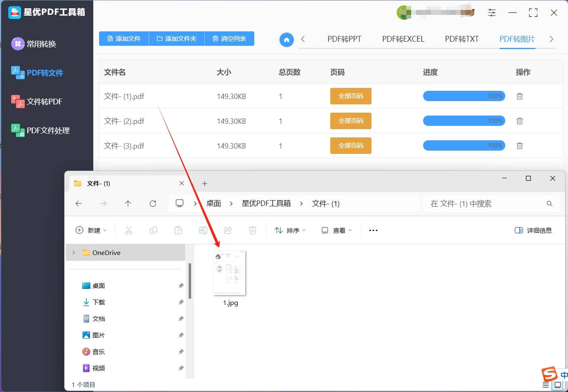Viewport: 568px width, 392px height.
Task: Show previous conversion tabs with left chevron
Action: pos(303,39)
